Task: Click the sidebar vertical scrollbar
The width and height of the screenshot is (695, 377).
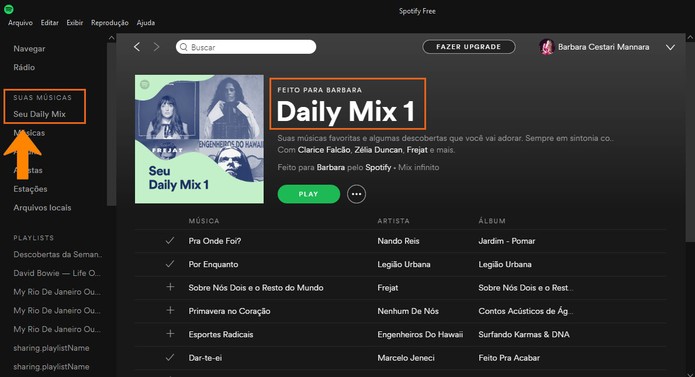Action: tap(111, 124)
